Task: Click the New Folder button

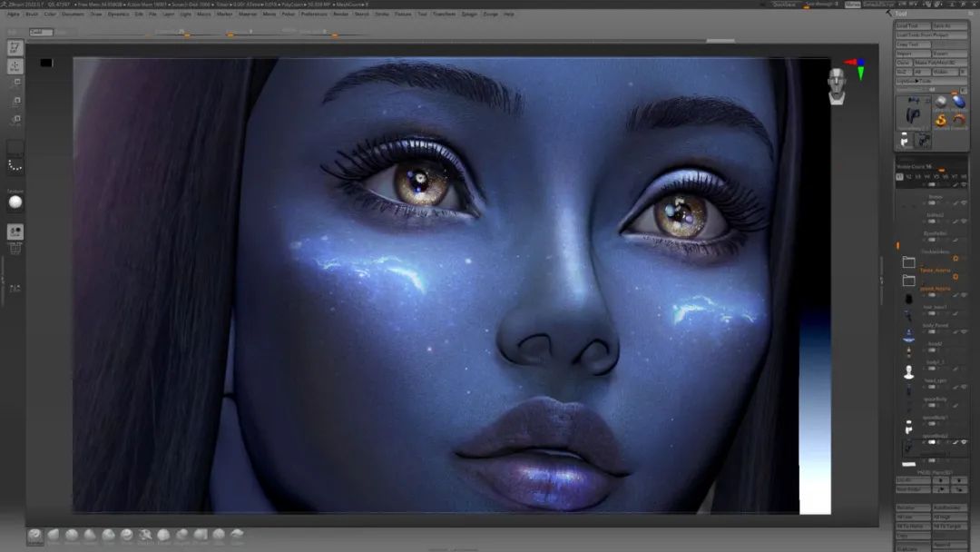Action: point(913,489)
